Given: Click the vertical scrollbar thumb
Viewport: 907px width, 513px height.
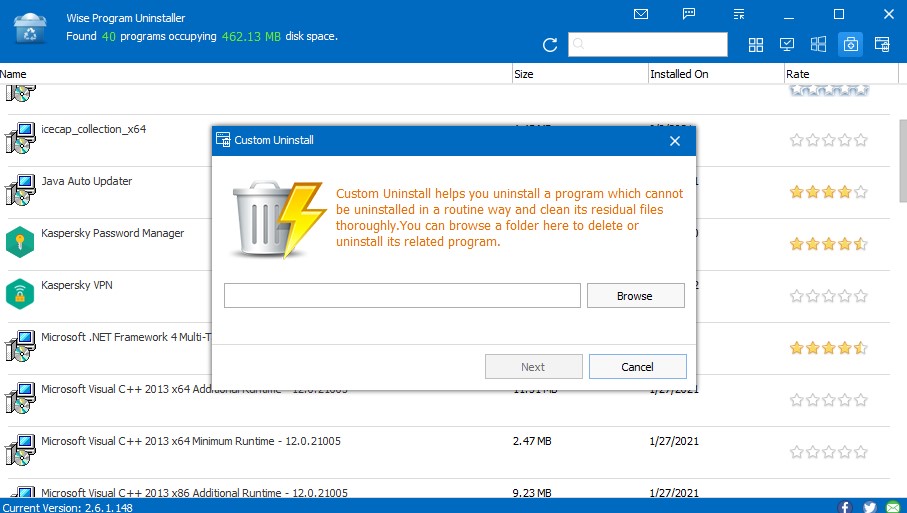Looking at the screenshot, I should [903, 161].
